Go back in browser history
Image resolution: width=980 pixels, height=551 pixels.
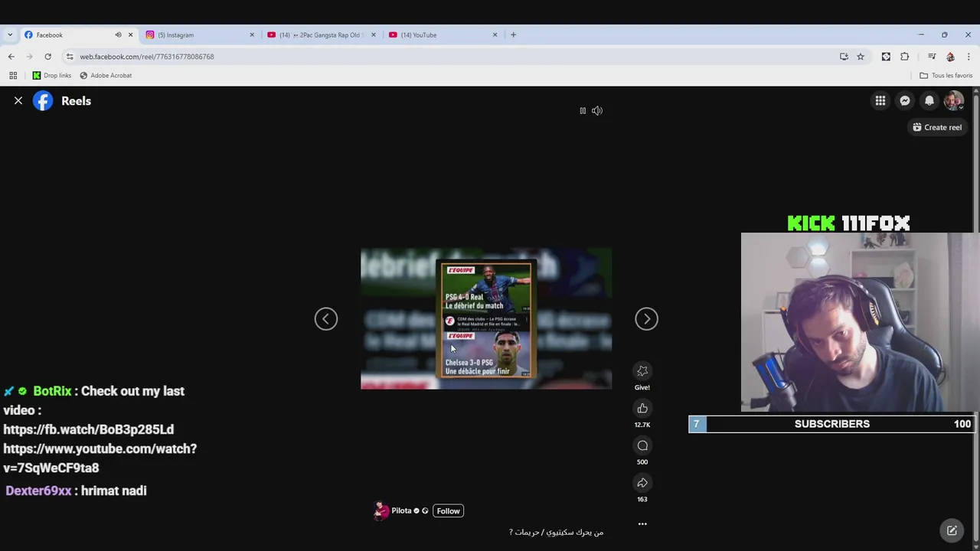(x=11, y=57)
